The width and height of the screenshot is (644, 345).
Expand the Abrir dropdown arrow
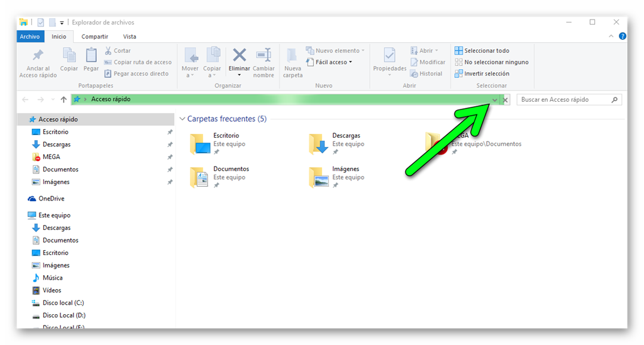[436, 50]
